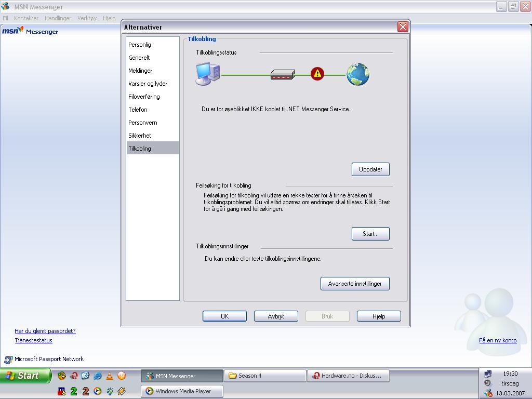Image resolution: width=532 pixels, height=399 pixels.
Task: Switch to Windows Media Player taskbar button
Action: (182, 391)
